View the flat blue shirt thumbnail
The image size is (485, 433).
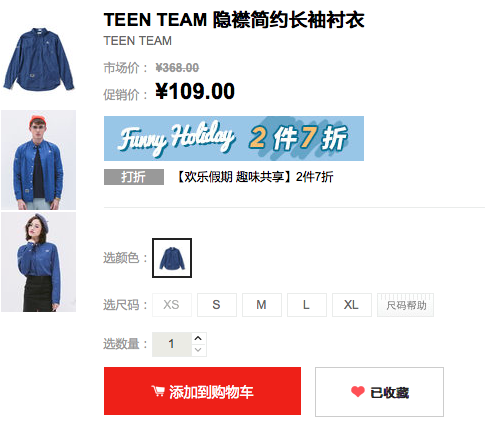[38, 59]
